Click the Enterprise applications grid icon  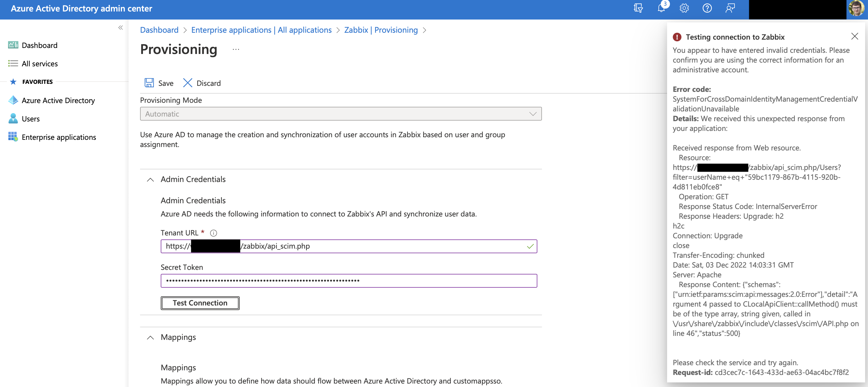point(13,137)
